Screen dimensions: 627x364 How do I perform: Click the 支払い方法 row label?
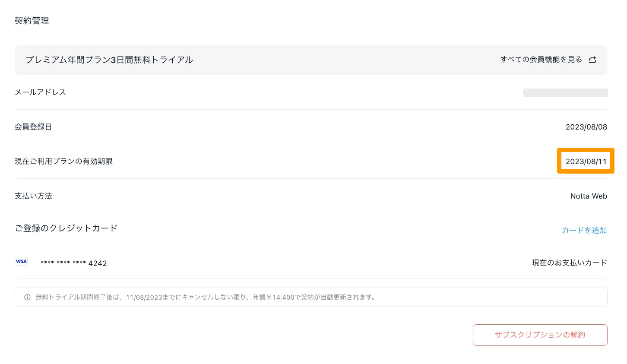[x=33, y=196]
